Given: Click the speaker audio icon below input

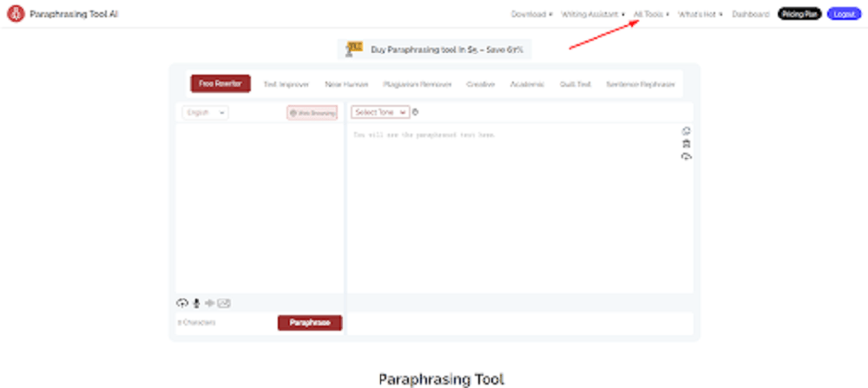Looking at the screenshot, I should click(209, 303).
